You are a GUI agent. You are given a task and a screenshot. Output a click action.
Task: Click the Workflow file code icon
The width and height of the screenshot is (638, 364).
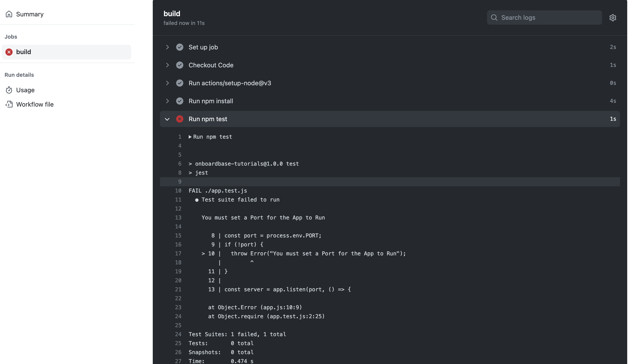coord(9,104)
